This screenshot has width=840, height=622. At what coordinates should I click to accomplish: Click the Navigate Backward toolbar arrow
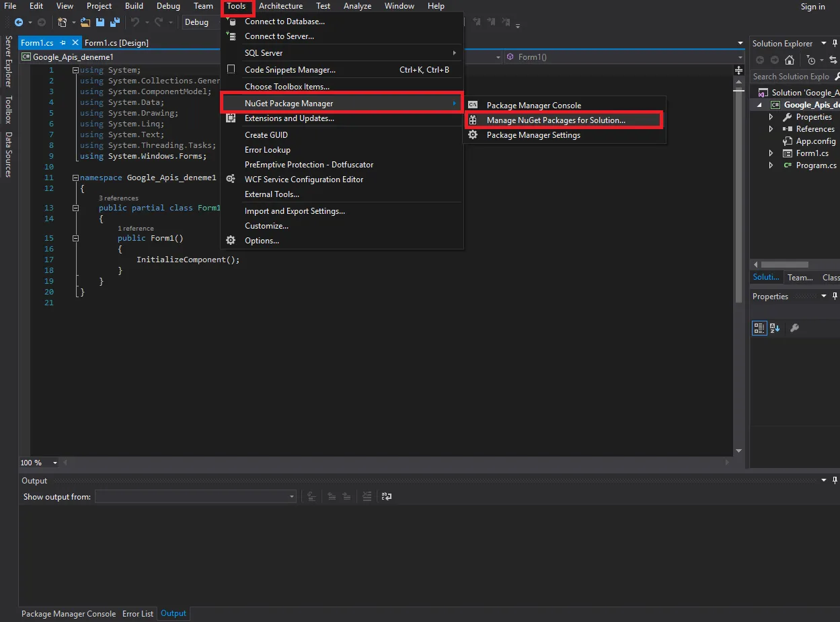18,22
